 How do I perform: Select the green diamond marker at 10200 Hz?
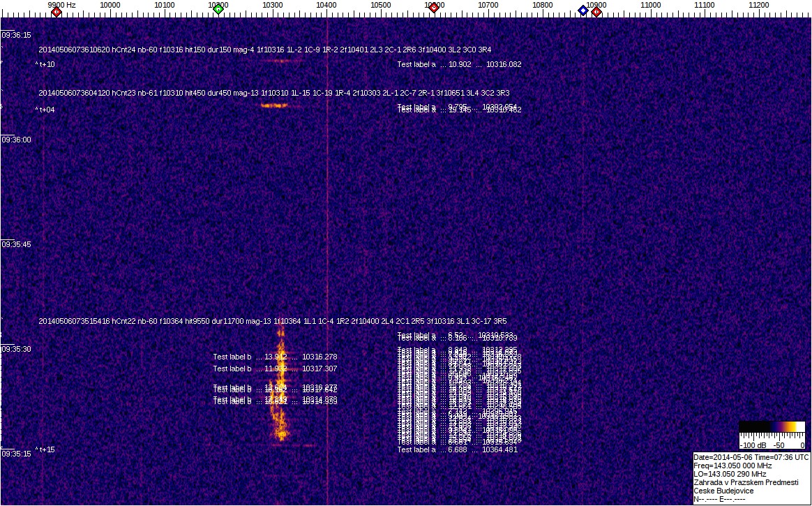(x=218, y=9)
